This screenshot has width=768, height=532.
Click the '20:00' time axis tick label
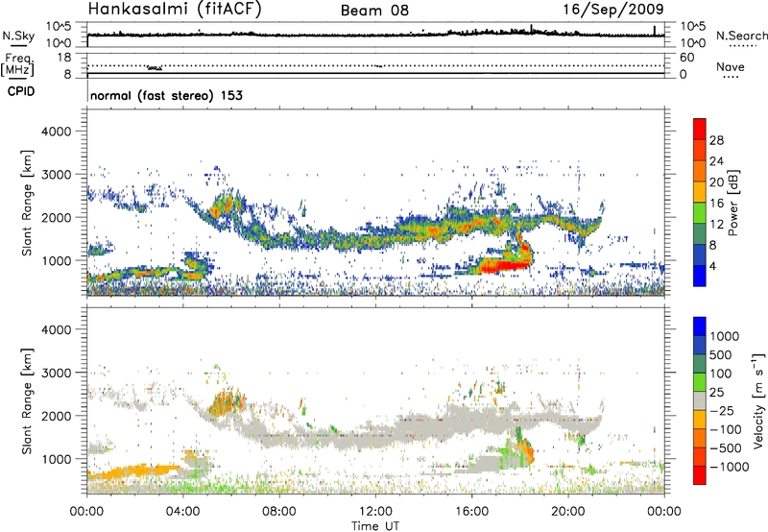pyautogui.click(x=568, y=512)
